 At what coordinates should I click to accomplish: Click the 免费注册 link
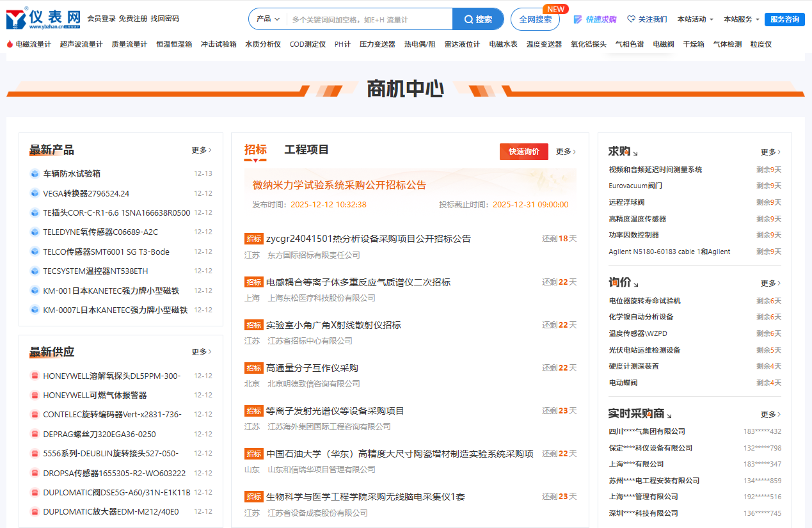tap(132, 19)
